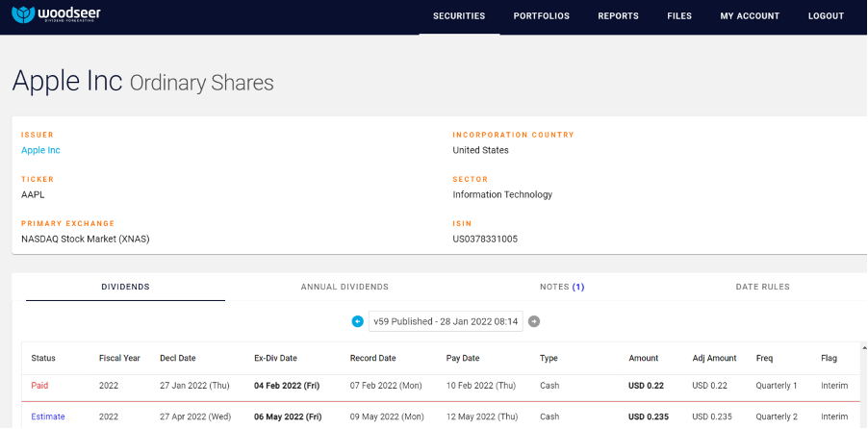This screenshot has height=429, width=868.
Task: Click NASDAQ Stock Market (XNAS) text
Action: click(x=86, y=240)
